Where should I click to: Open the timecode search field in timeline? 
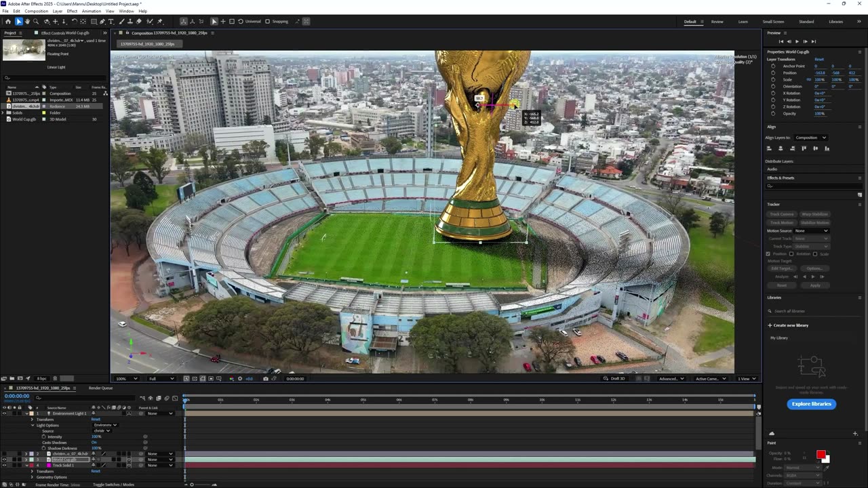click(x=85, y=398)
